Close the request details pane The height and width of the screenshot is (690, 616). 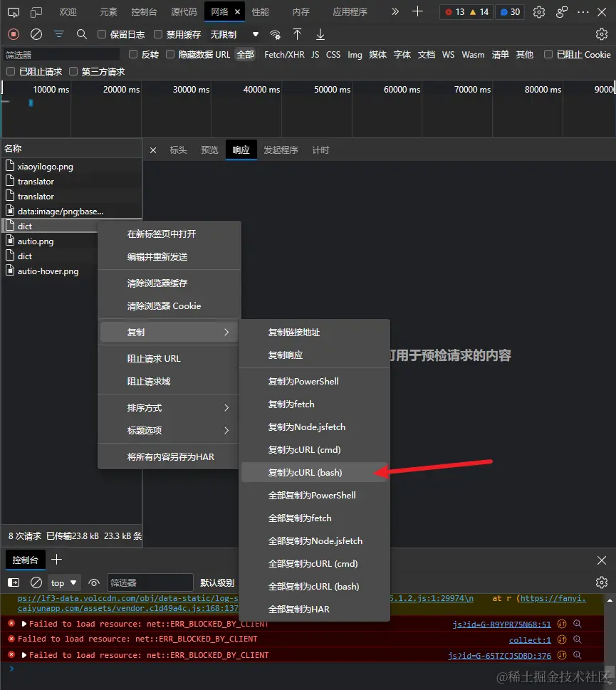pos(153,150)
